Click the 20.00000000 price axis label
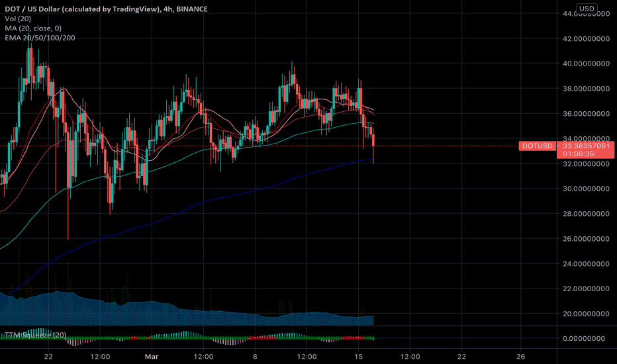617x364 pixels. pyautogui.click(x=587, y=314)
